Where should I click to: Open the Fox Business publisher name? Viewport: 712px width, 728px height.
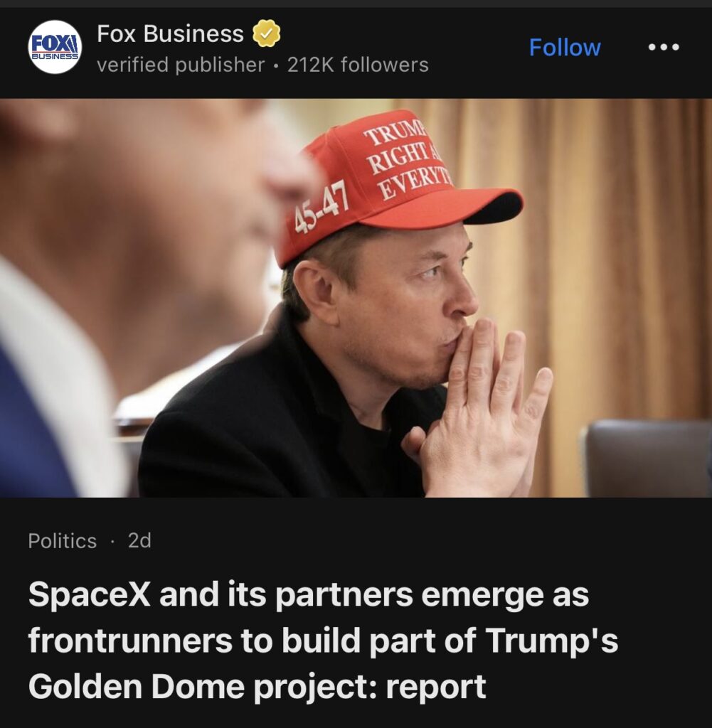tap(170, 33)
